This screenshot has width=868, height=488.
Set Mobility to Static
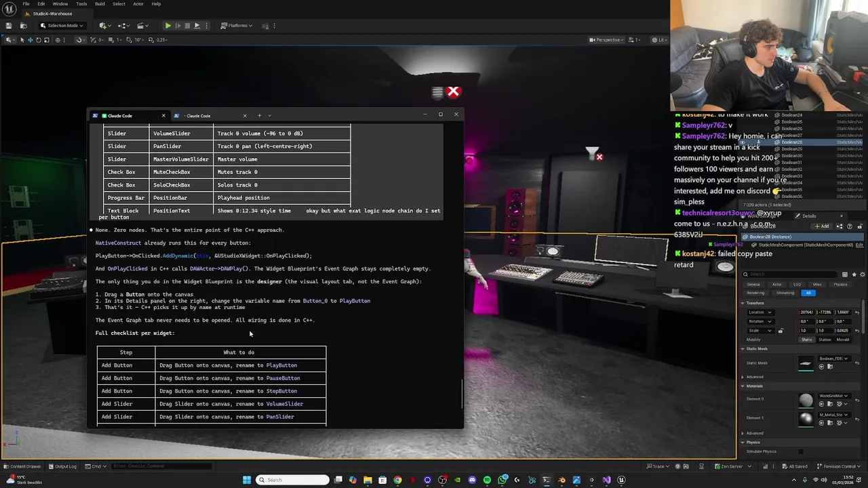click(807, 340)
